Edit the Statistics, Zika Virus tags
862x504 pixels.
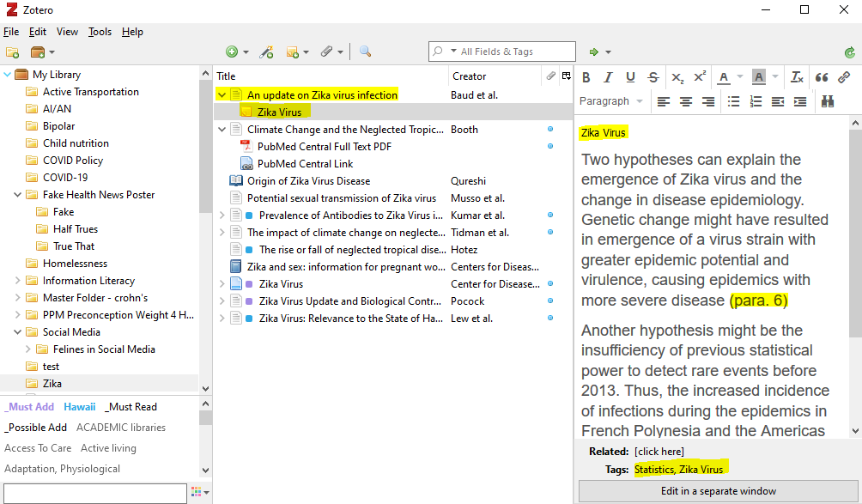pyautogui.click(x=678, y=470)
